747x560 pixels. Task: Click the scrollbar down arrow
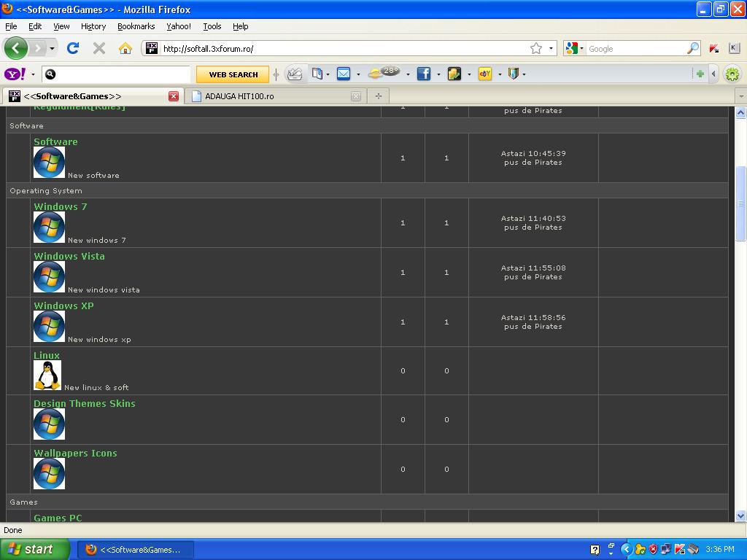tap(740, 516)
